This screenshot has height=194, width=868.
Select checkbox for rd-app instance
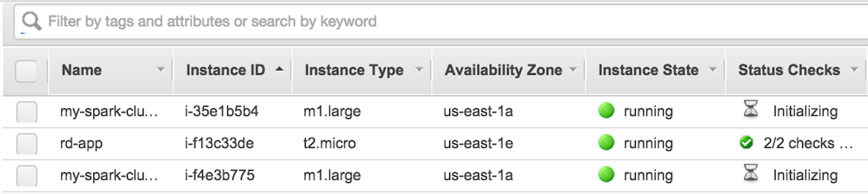(27, 144)
